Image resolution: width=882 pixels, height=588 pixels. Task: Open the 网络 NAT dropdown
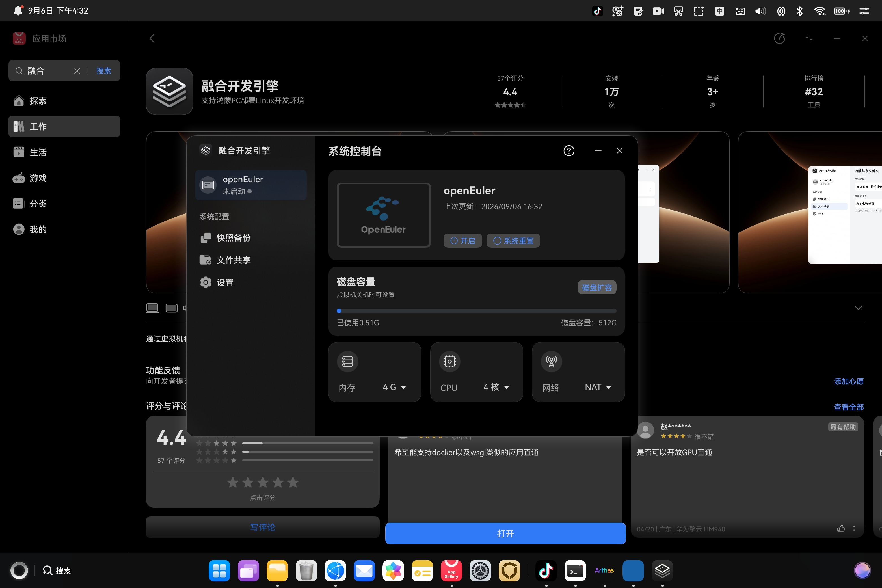click(x=598, y=387)
